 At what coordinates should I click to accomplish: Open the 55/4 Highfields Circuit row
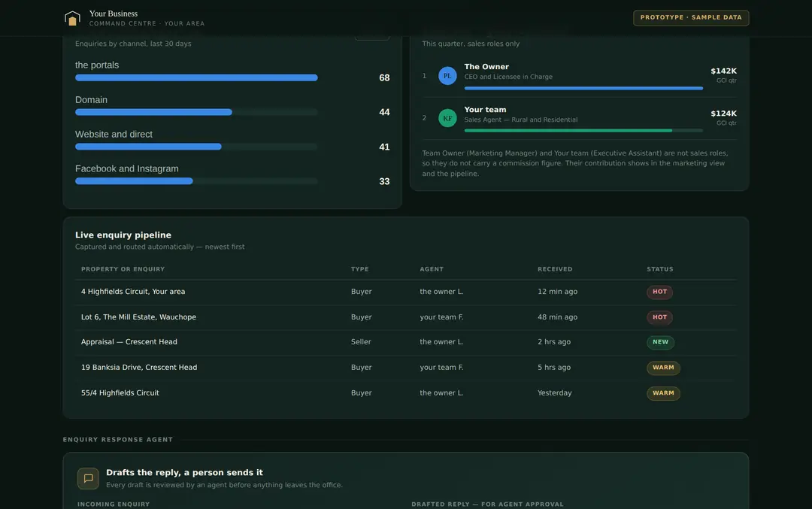(406, 393)
